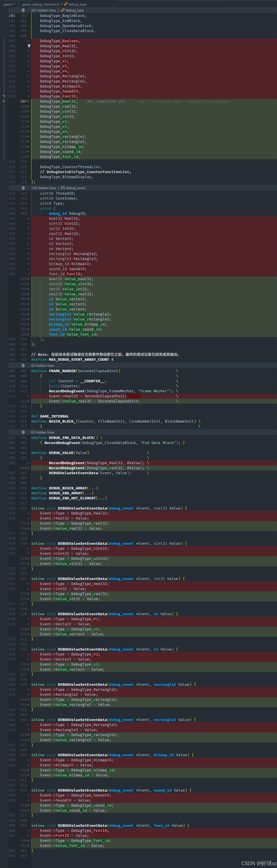The image size is (277, 868).
Task: Reveal the '43 hidden lines' collapsed region
Action: coord(43,365)
